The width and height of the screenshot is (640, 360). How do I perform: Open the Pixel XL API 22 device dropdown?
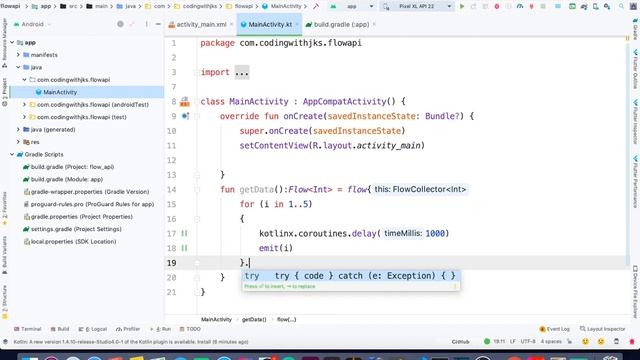click(417, 7)
